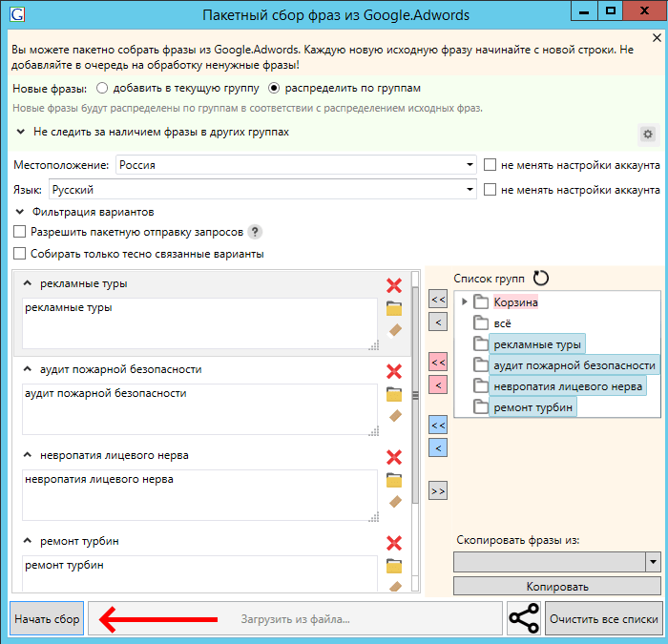The image size is (668, 644).
Task: Clear 'рекламные туры' text with eraser icon
Action: tap(394, 330)
